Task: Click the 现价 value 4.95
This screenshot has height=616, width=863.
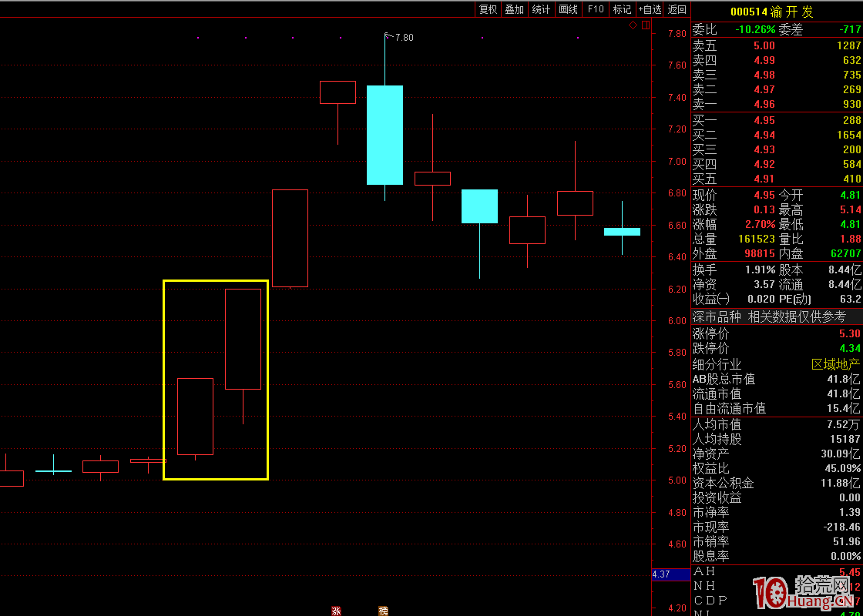Action: 764,195
